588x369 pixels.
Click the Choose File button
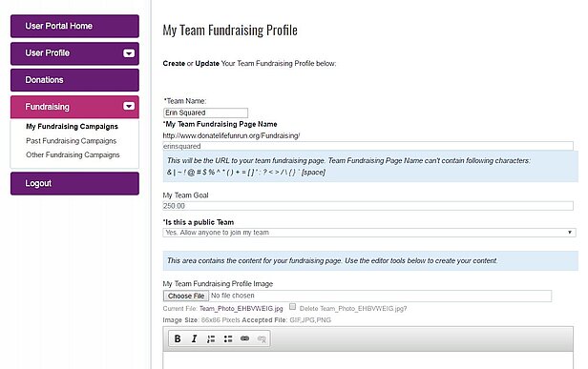pyautogui.click(x=186, y=296)
